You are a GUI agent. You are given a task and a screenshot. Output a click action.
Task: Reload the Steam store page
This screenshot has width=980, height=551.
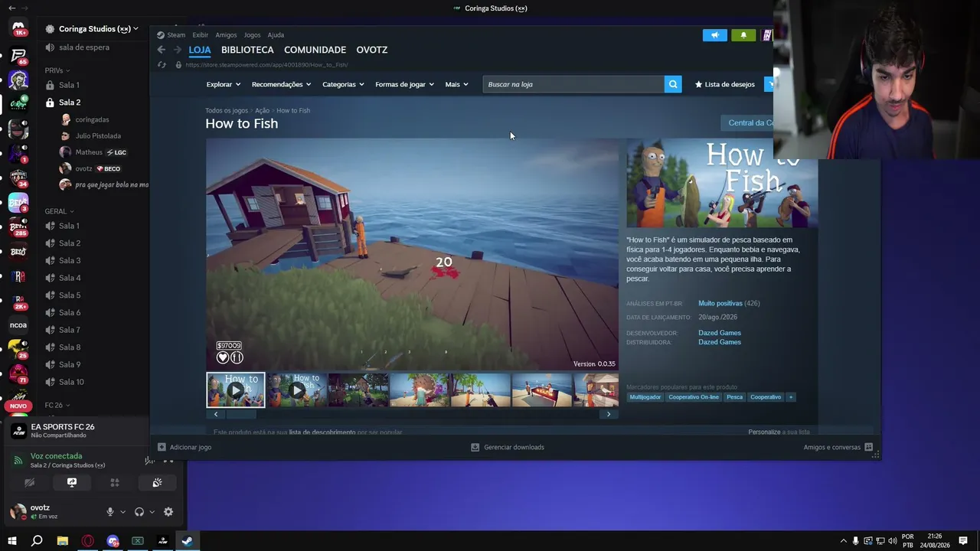click(162, 65)
